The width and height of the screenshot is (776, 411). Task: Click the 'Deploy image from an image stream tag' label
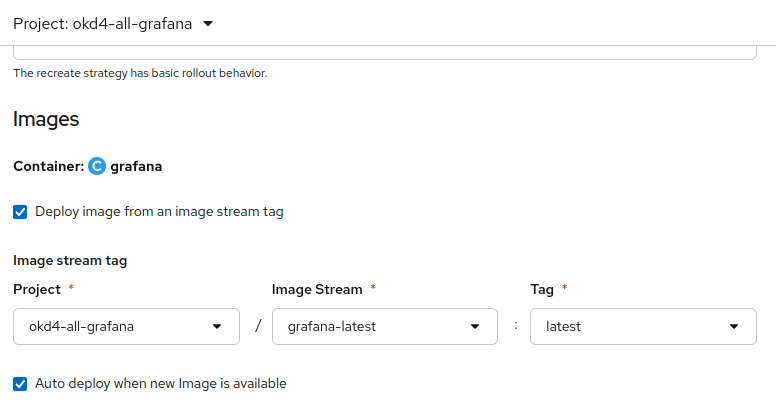tap(159, 212)
